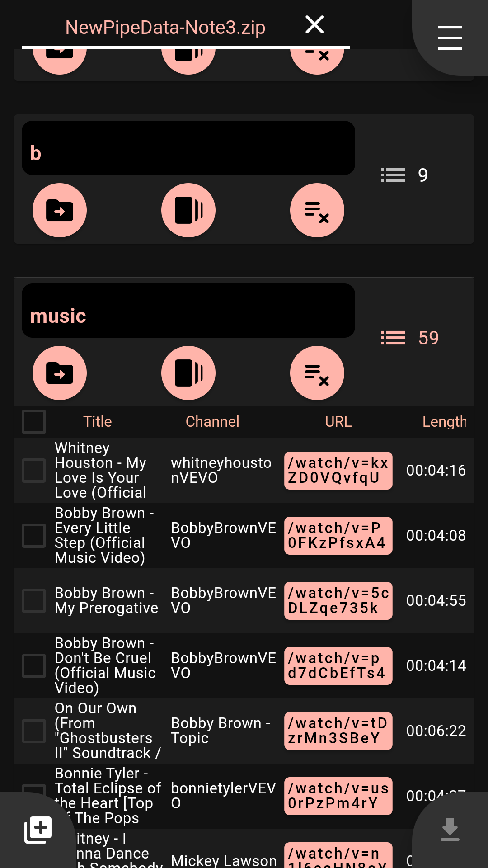488x868 pixels.
Task: Tap the video stack icon for playlist b
Action: pos(188,210)
